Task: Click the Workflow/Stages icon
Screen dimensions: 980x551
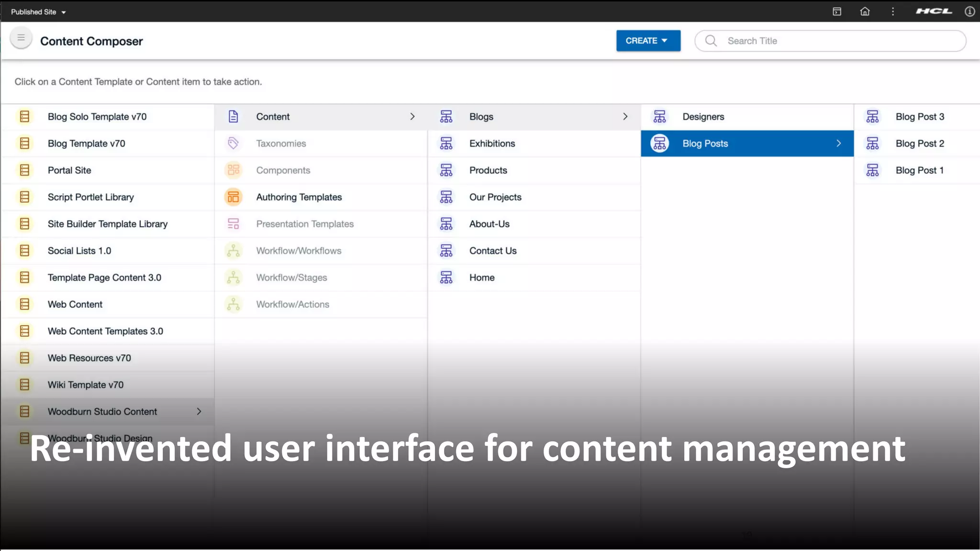Action: coord(234,277)
